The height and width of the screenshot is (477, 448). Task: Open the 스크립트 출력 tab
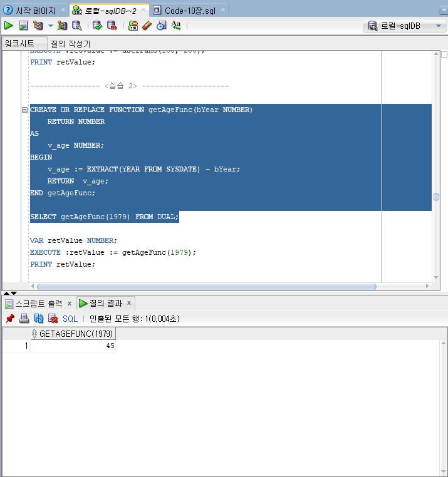(39, 304)
